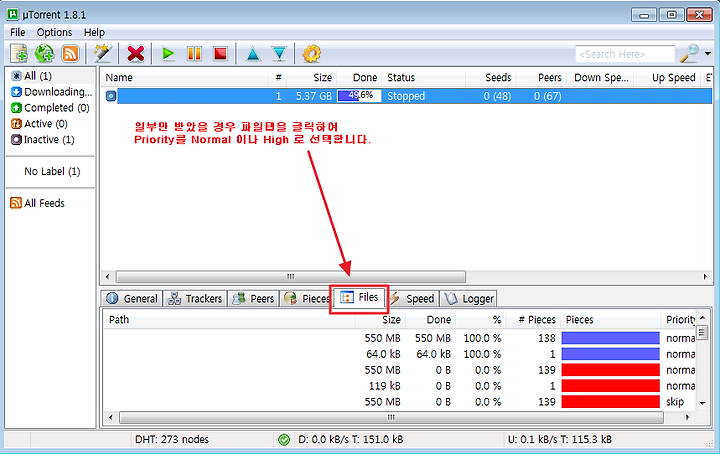
Task: Click the Stopped status cell of the torrent
Action: 406,96
